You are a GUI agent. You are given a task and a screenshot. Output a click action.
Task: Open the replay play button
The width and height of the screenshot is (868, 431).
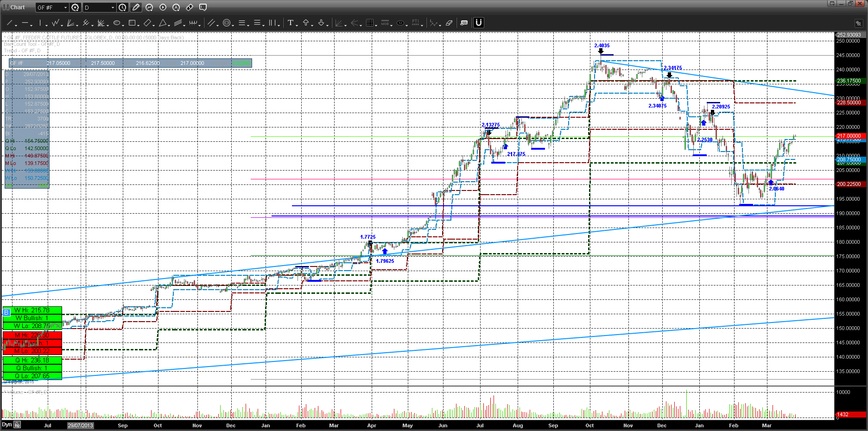click(163, 7)
